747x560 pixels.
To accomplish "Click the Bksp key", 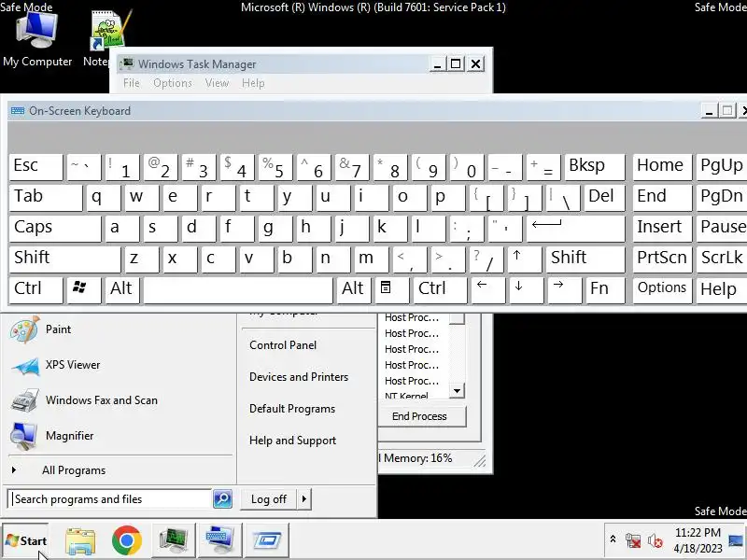I will pyautogui.click(x=595, y=167).
